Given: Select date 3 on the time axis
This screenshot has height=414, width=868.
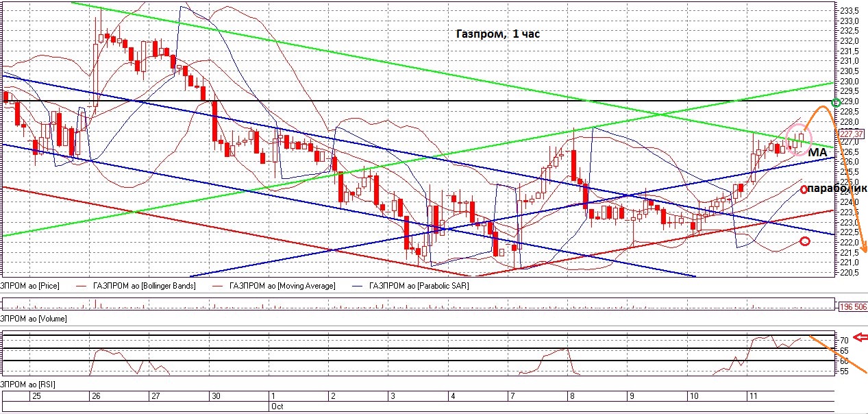Looking at the screenshot, I should pyautogui.click(x=392, y=396).
